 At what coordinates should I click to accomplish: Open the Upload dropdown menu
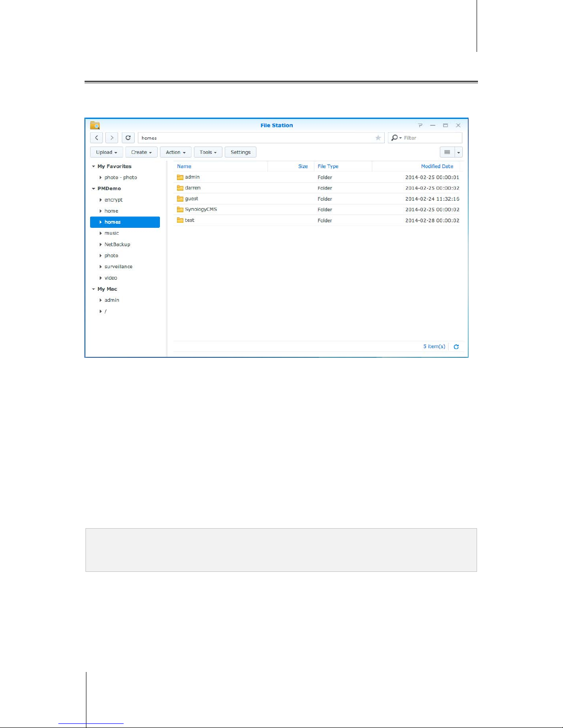point(107,152)
